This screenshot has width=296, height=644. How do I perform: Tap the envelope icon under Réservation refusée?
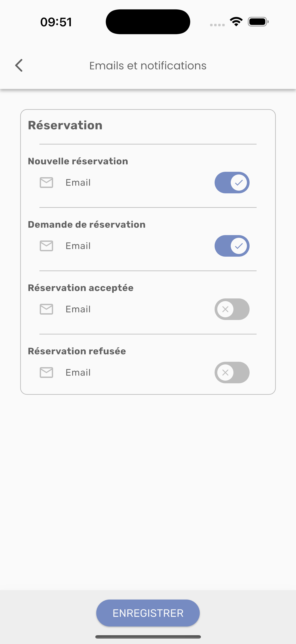pos(46,373)
